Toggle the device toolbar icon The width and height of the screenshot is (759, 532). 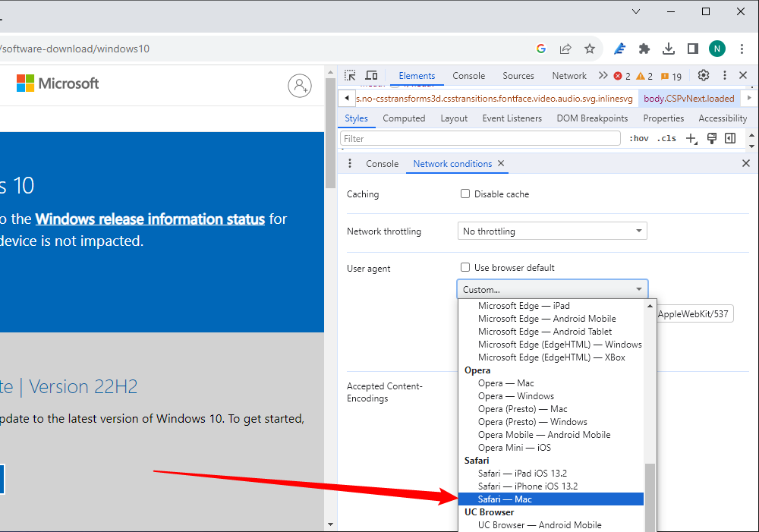point(371,76)
